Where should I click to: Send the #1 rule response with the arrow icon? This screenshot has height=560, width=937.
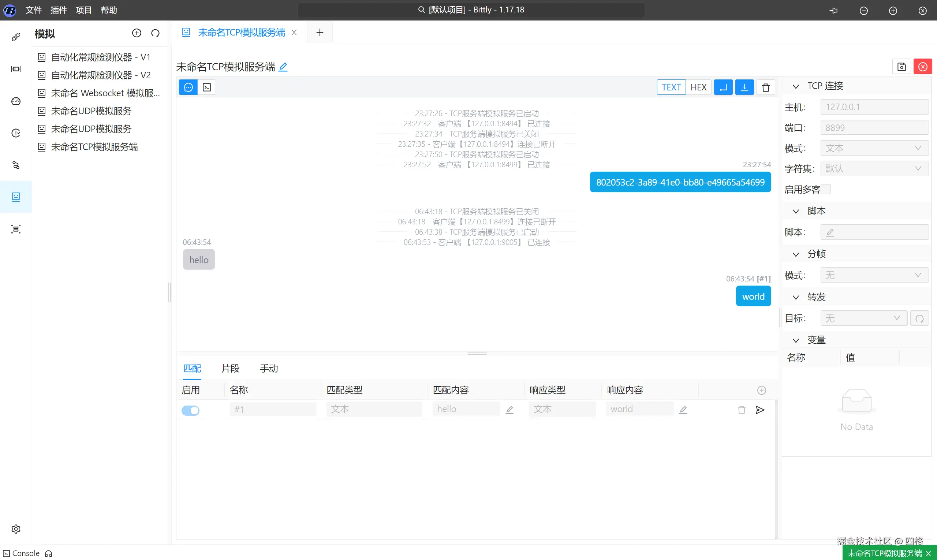point(760,410)
